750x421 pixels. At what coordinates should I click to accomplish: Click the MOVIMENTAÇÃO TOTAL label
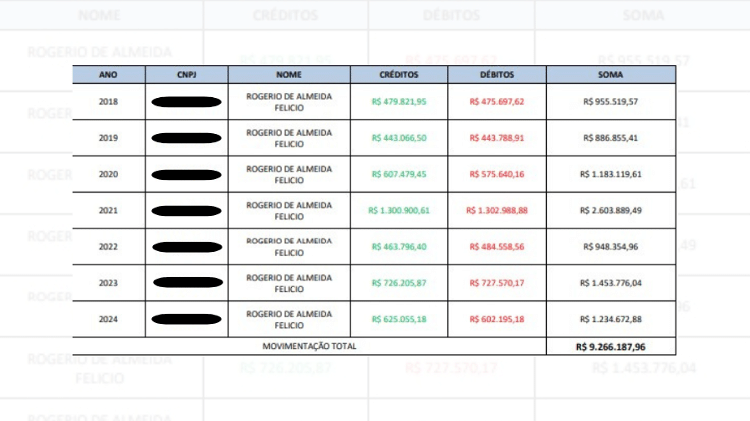[x=309, y=346]
